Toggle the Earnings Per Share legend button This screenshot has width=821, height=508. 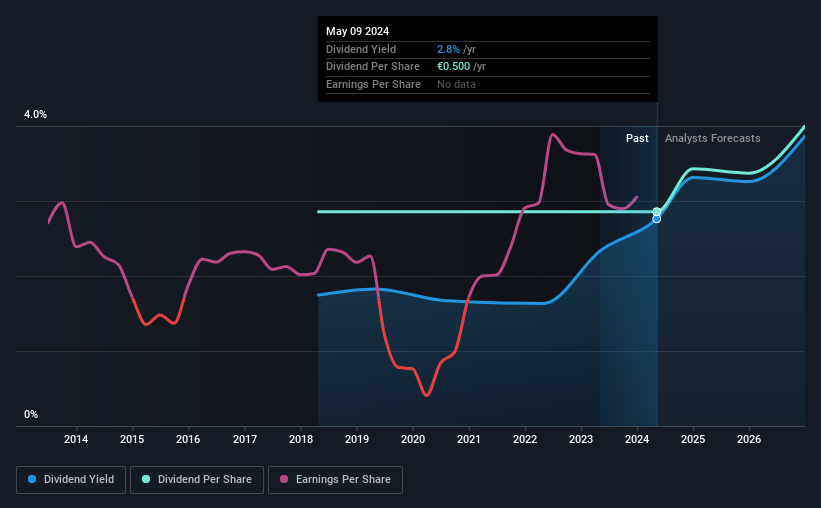335,480
